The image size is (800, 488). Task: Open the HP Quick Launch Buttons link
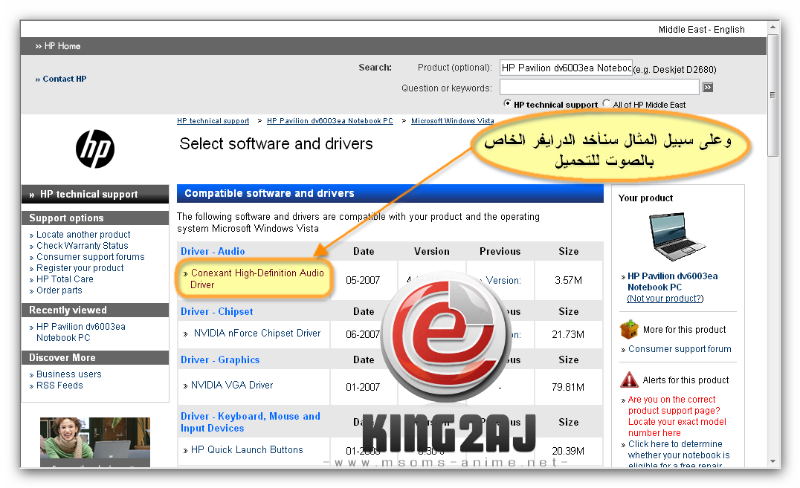[247, 450]
